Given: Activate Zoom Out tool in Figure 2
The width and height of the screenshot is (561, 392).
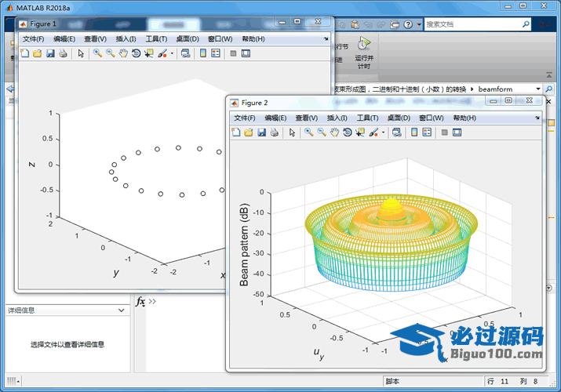Looking at the screenshot, I should [x=322, y=132].
